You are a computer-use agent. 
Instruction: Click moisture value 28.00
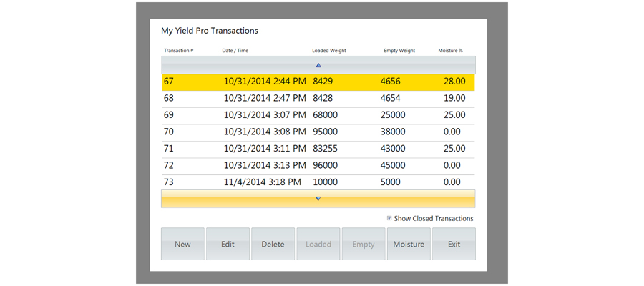454,82
